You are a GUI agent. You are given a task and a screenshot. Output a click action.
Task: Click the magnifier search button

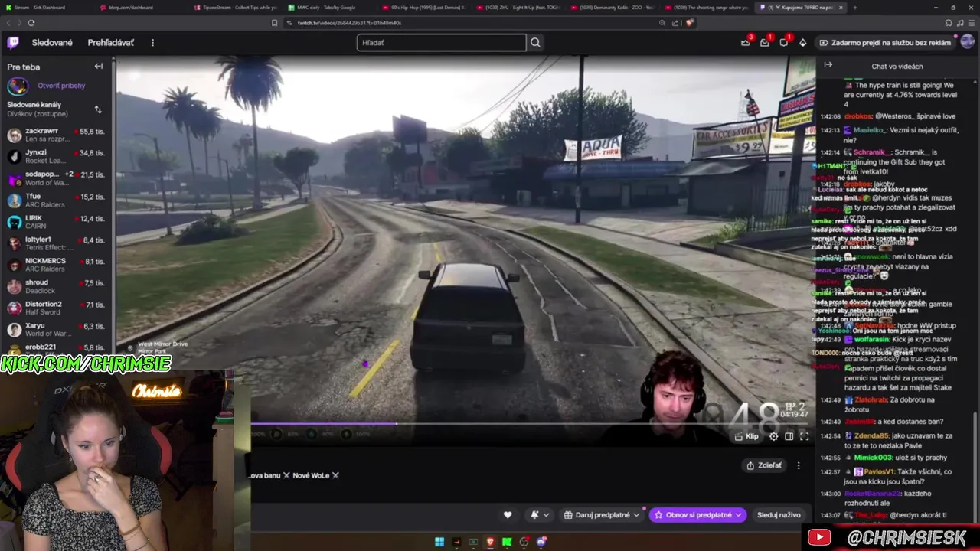tap(535, 42)
